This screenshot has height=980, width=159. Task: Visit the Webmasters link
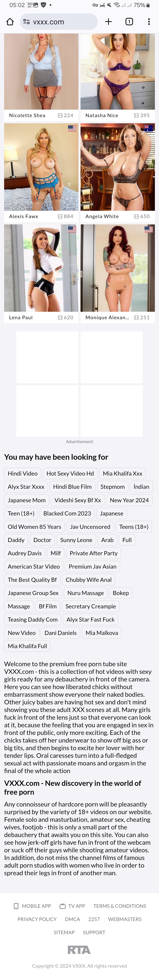tap(125, 919)
